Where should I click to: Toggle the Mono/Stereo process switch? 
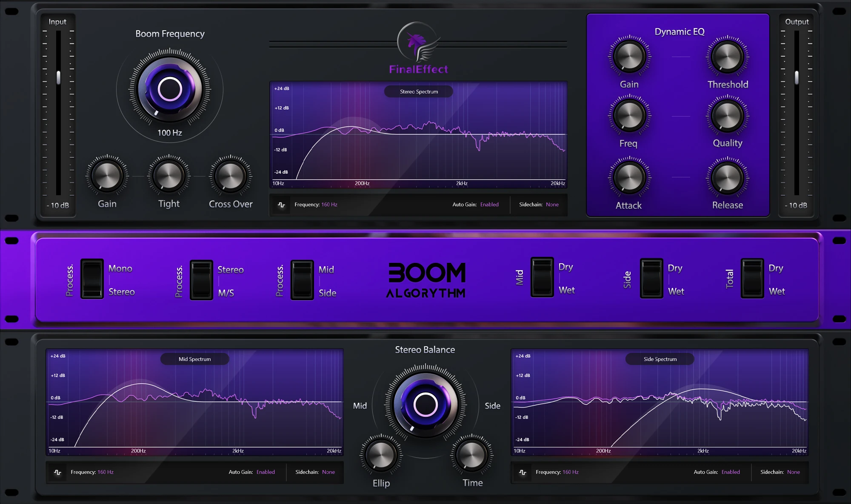coord(92,279)
